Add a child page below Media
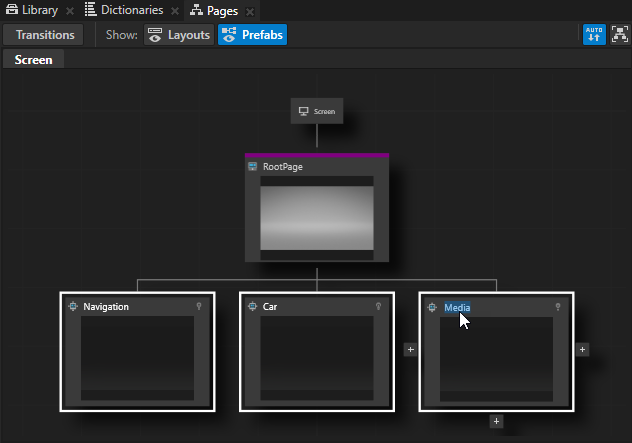Screen dimensions: 632x443 [x=496, y=421]
